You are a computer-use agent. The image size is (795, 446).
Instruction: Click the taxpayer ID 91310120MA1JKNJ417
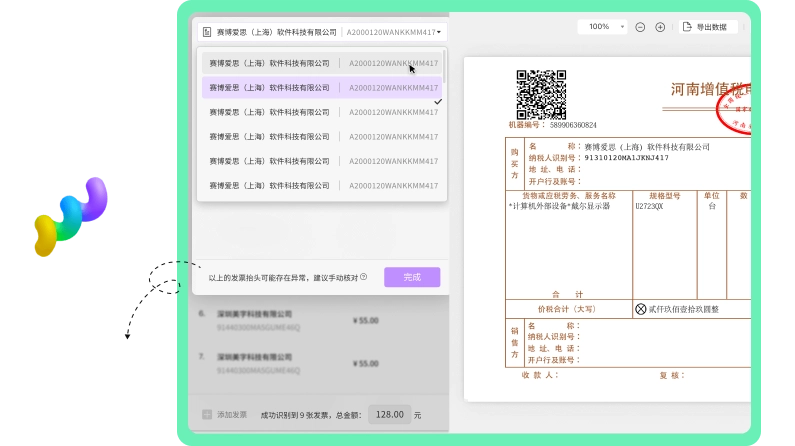click(627, 158)
